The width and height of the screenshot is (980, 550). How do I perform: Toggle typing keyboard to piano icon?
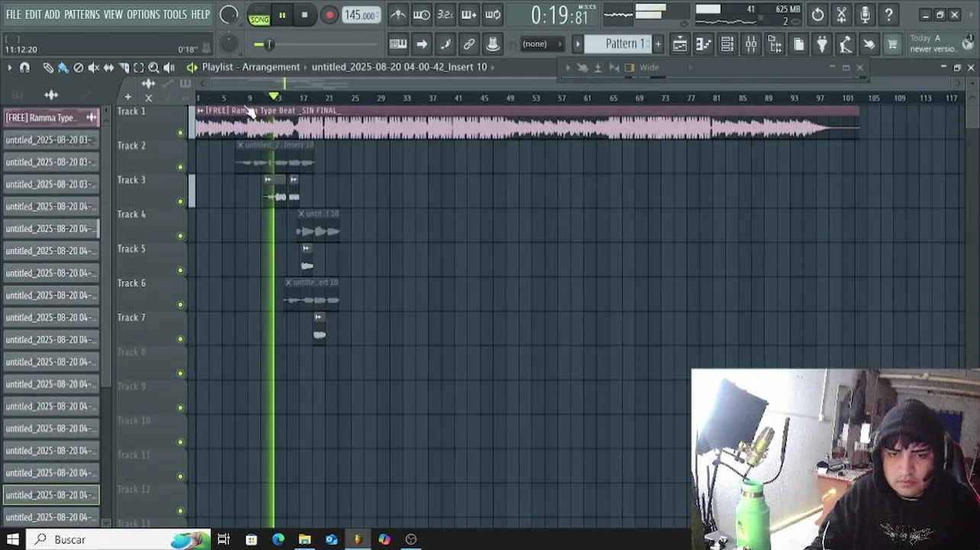pyautogui.click(x=398, y=44)
